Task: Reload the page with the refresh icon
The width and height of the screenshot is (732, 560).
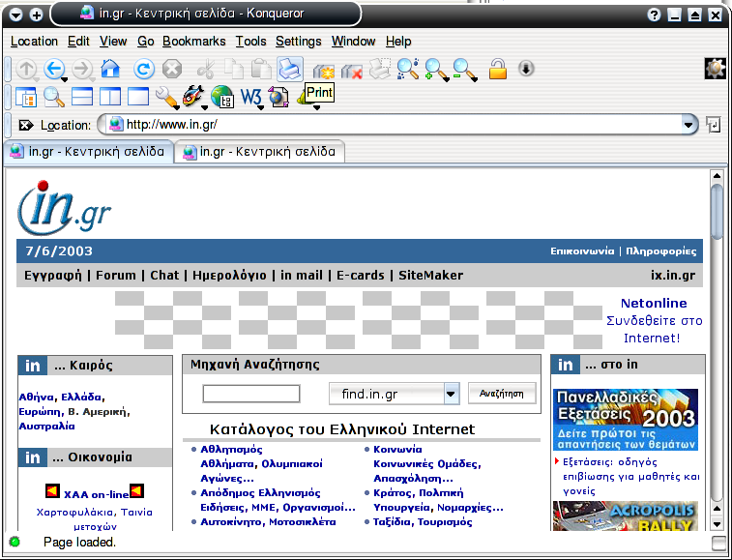Action: (x=143, y=69)
